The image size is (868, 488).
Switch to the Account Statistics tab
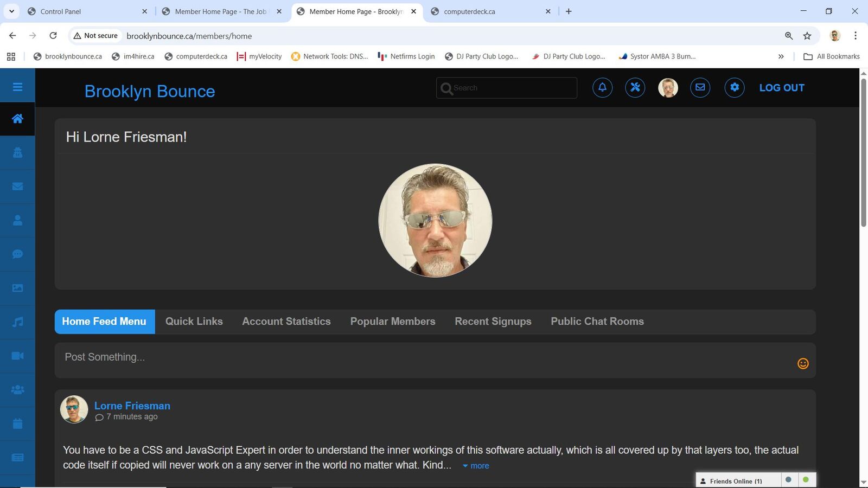tap(286, 322)
